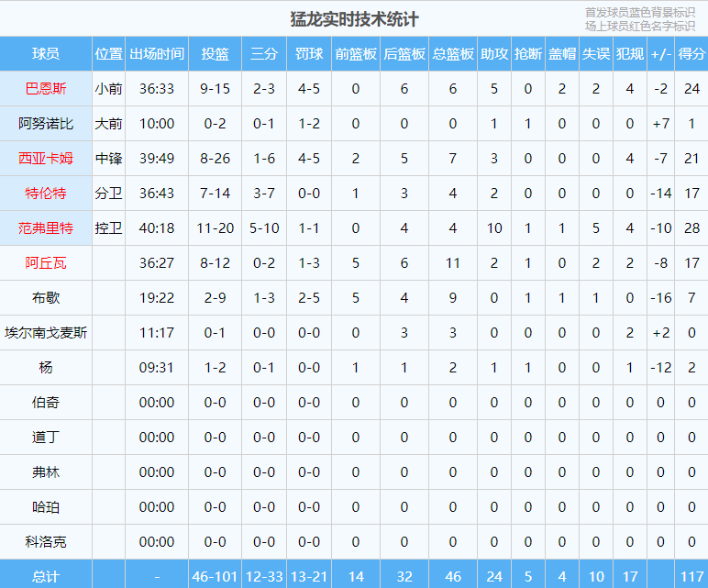Click 埃尔南戈麦斯 minutes 11:17
708x588 pixels.
pyautogui.click(x=157, y=332)
